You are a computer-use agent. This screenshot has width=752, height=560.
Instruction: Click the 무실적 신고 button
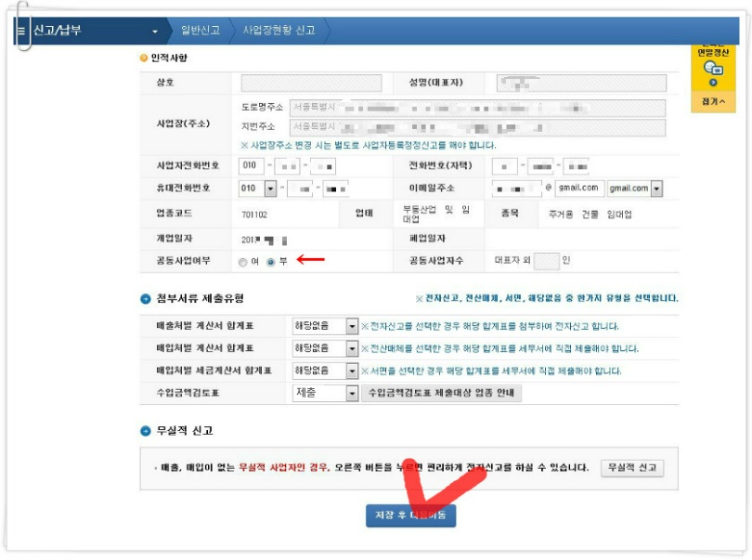[x=632, y=468]
